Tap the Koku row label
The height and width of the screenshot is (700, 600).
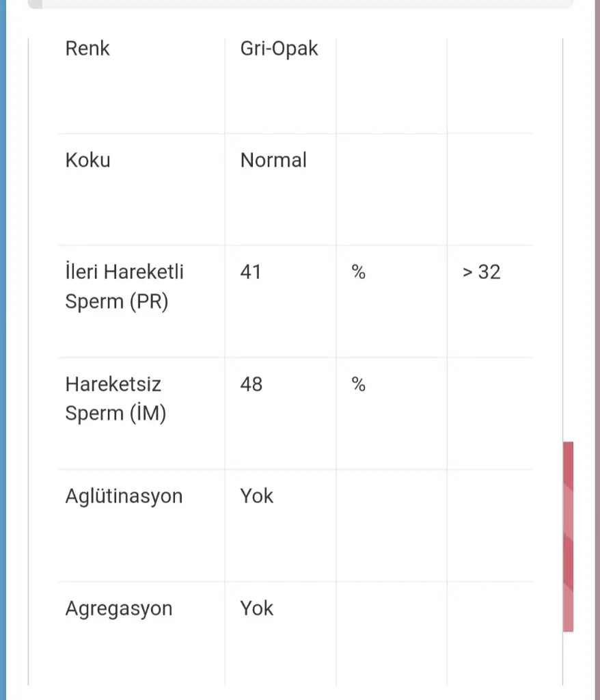click(87, 161)
